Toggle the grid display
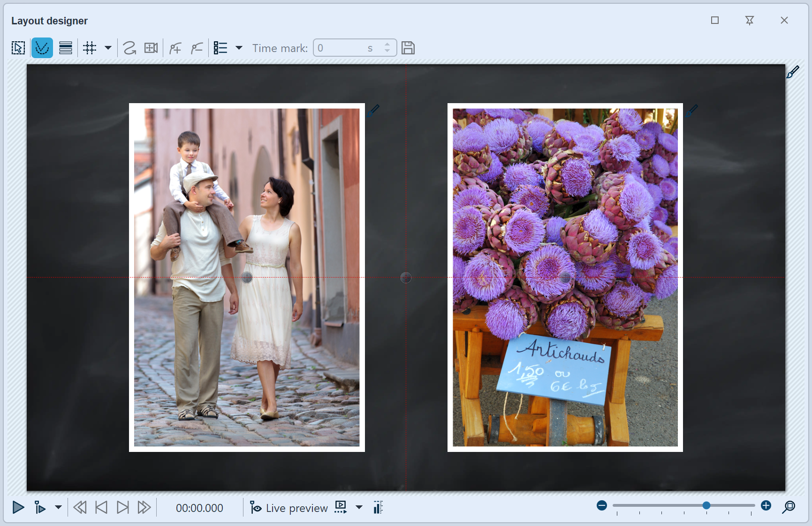 click(90, 48)
